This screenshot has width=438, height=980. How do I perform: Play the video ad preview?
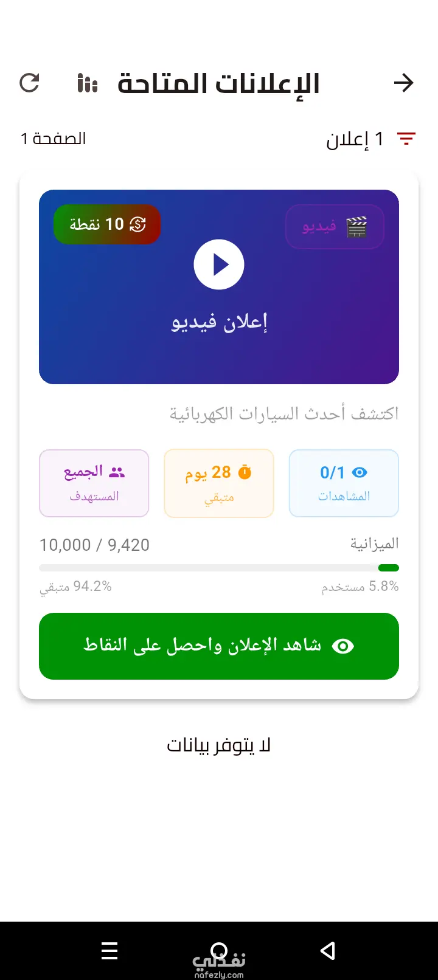coord(219,264)
